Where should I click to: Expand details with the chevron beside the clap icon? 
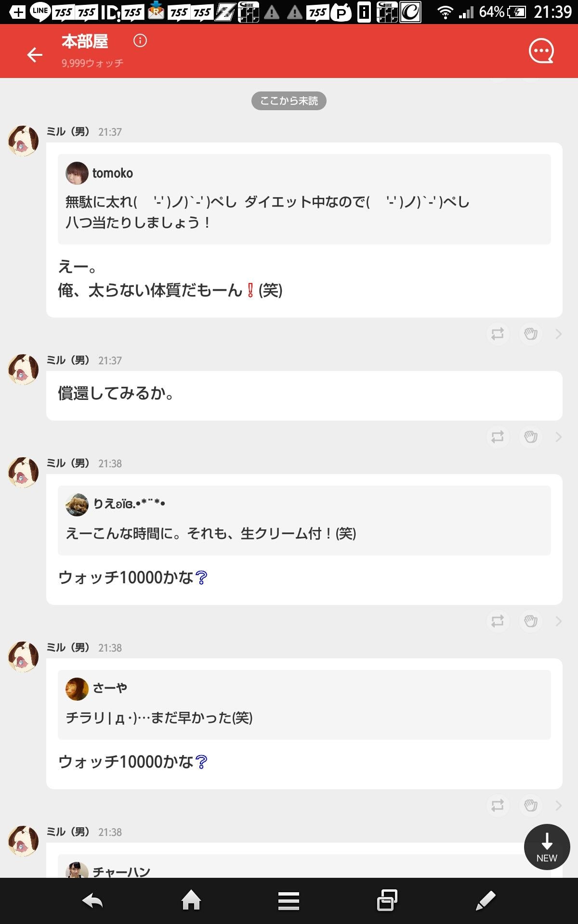pyautogui.click(x=559, y=334)
